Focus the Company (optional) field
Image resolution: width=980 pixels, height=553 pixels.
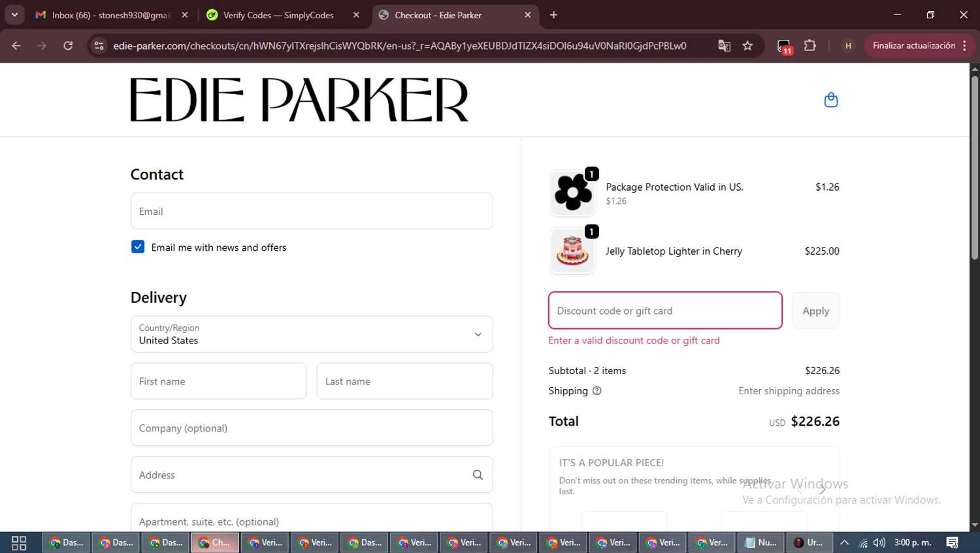pyautogui.click(x=312, y=428)
